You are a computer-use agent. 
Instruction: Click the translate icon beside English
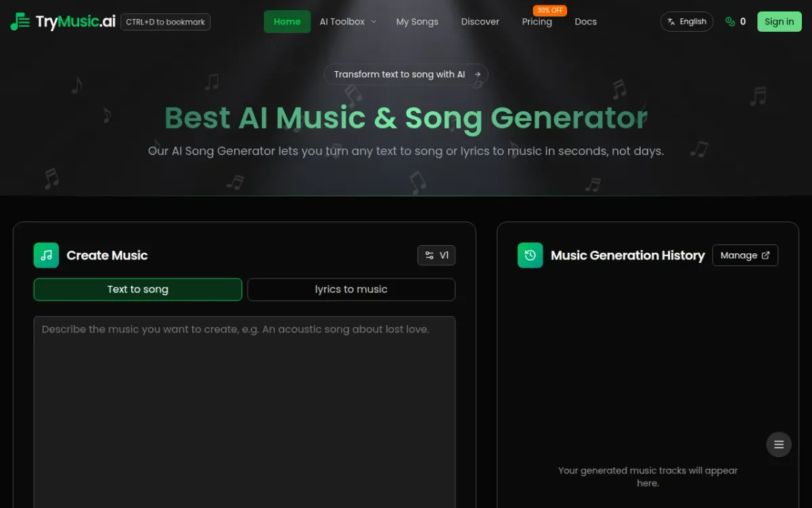[671, 22]
